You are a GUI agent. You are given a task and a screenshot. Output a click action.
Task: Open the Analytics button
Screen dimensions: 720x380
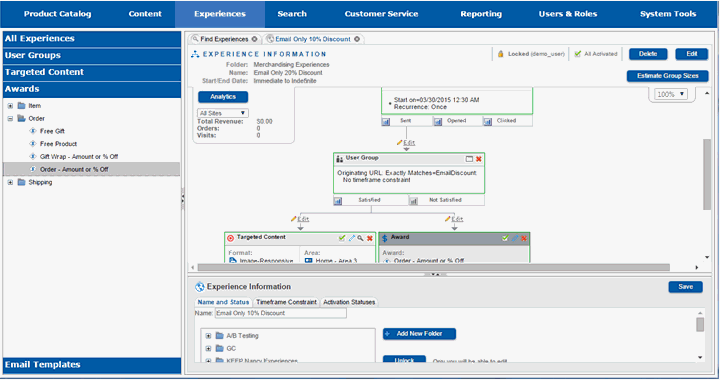(x=223, y=97)
